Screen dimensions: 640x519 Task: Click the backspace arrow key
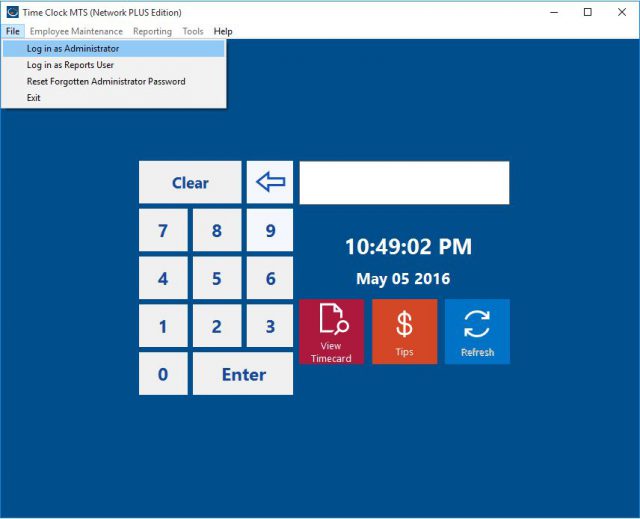click(270, 182)
